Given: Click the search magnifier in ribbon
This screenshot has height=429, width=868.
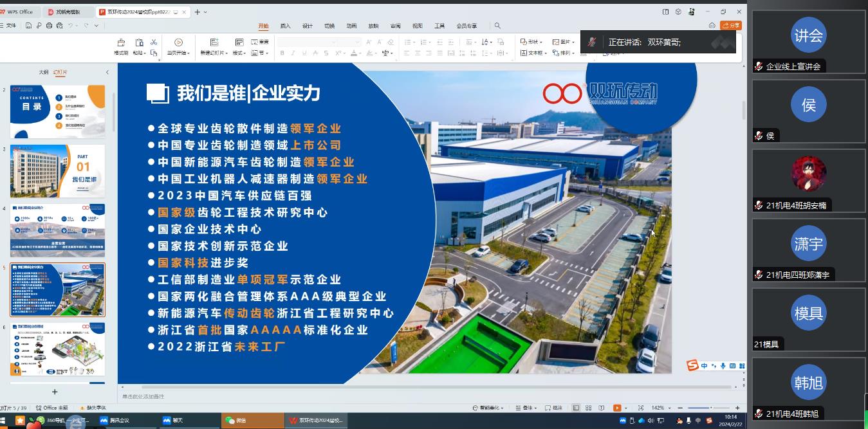Looking at the screenshot, I should [x=497, y=26].
